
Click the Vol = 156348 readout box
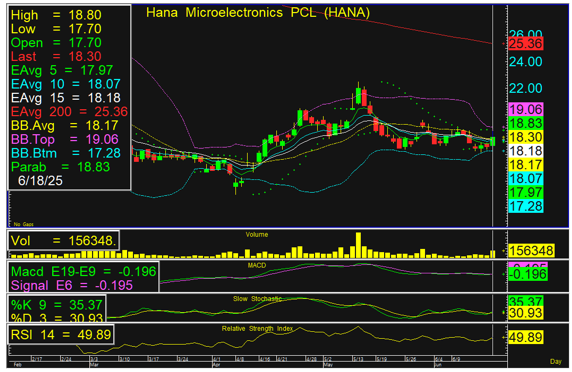tap(63, 241)
